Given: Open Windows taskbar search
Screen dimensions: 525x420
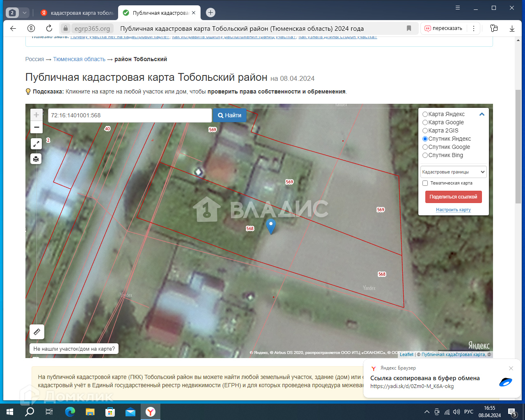Looking at the screenshot, I should coord(30,412).
